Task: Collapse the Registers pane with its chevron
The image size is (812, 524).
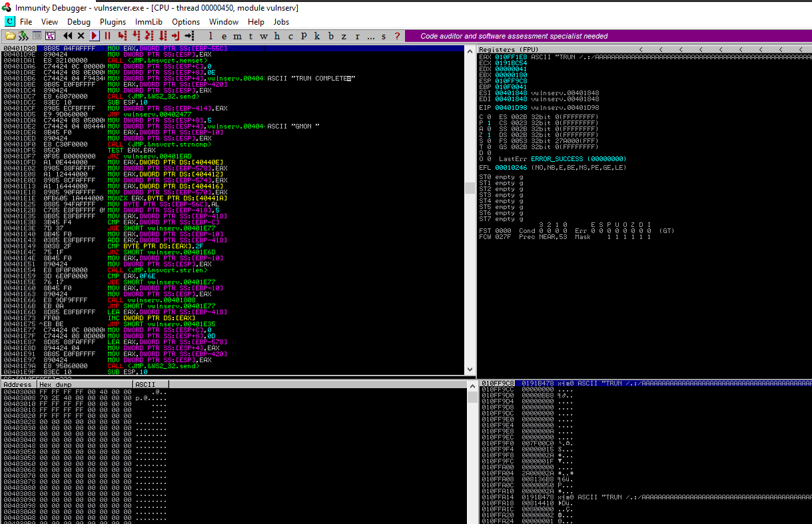Action: (639, 49)
